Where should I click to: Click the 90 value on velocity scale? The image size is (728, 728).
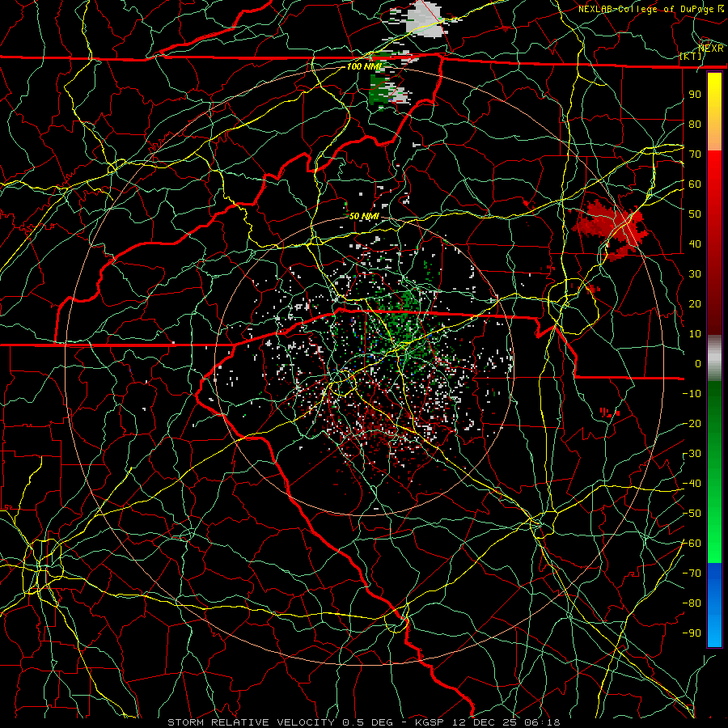[695, 95]
